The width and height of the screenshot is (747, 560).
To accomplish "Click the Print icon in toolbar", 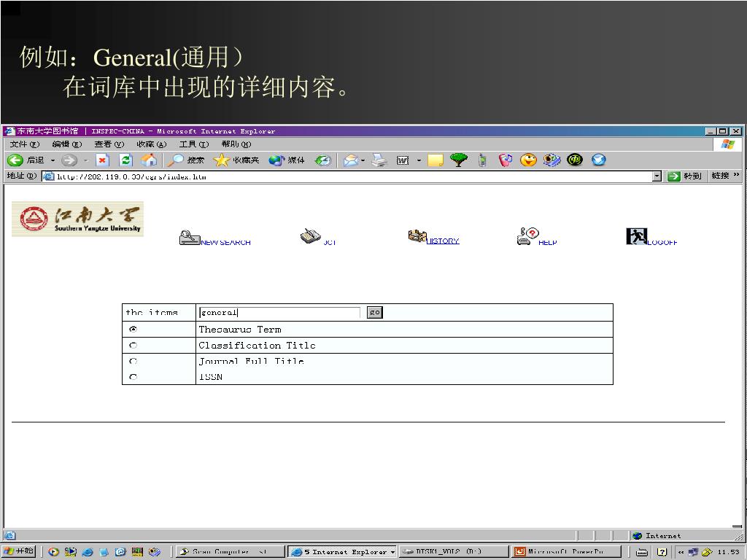I will (x=379, y=160).
